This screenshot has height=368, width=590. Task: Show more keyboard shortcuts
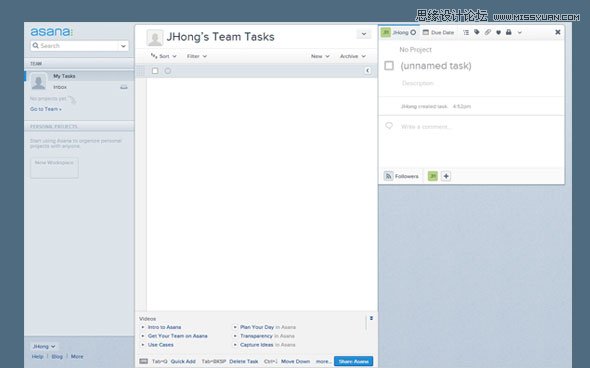coord(323,362)
